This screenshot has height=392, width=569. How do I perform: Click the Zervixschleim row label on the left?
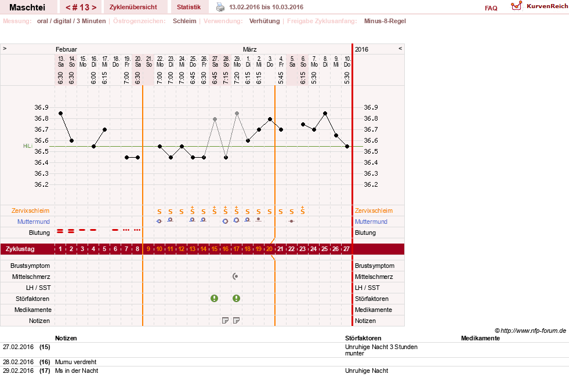pyautogui.click(x=31, y=210)
